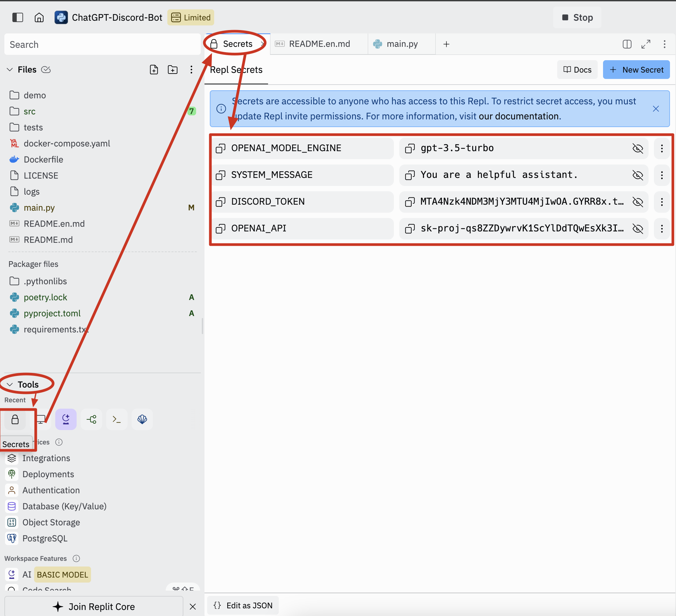676x616 pixels.
Task: Toggle the left sidebar panel icon
Action: pyautogui.click(x=17, y=17)
